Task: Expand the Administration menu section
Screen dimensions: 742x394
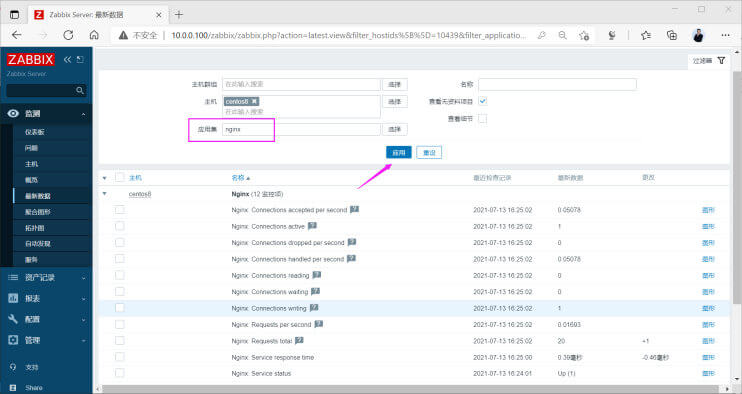Action: point(46,340)
